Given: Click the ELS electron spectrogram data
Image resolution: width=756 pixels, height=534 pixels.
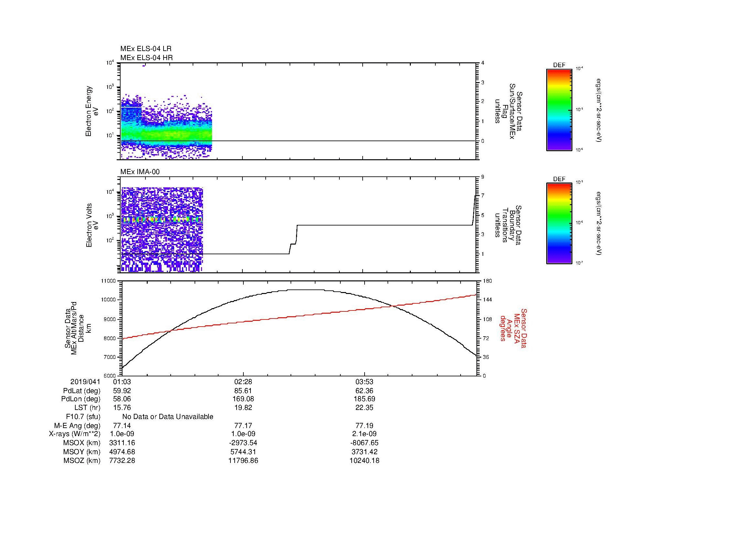Looking at the screenshot, I should point(166,127).
